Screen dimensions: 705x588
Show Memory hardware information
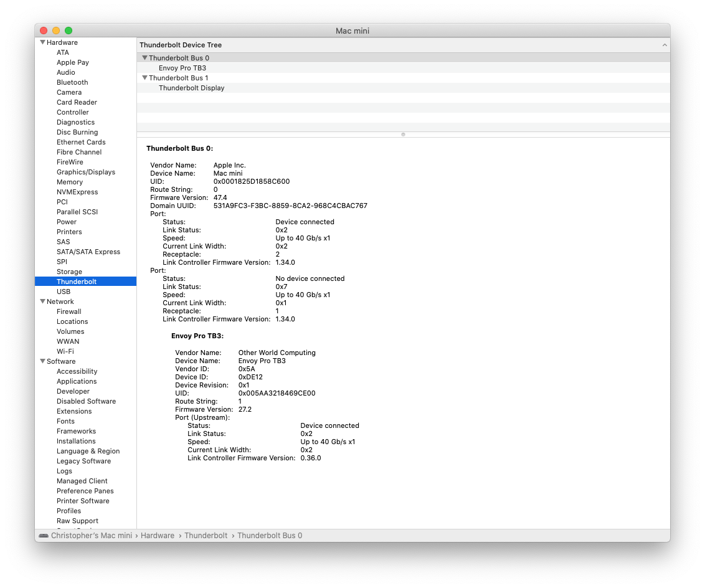point(70,182)
